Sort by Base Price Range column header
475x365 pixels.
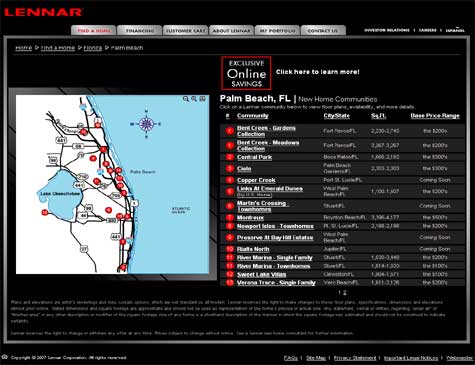point(435,116)
